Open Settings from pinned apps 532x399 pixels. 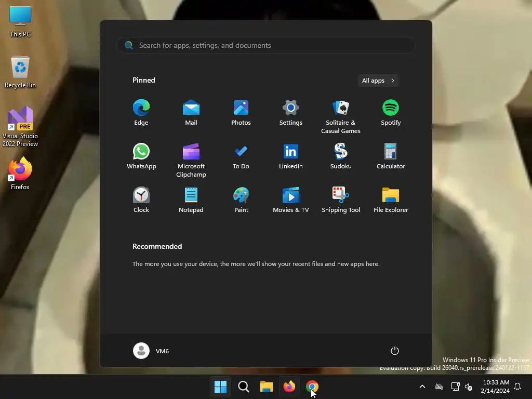(291, 113)
